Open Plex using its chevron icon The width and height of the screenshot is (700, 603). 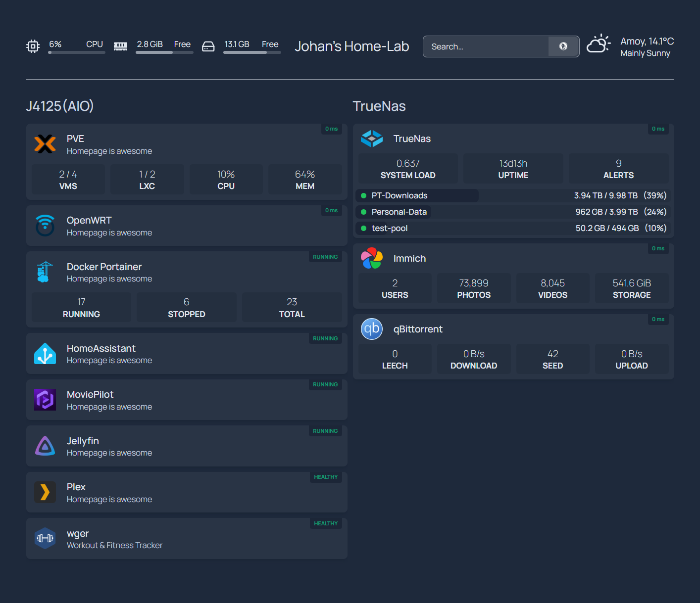45,492
